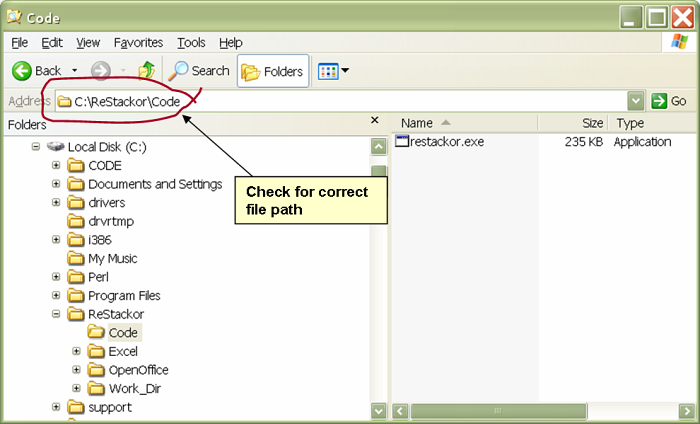This screenshot has height=424, width=700.
Task: Click the folder tree vertical scroll thumb
Action: click(x=379, y=172)
